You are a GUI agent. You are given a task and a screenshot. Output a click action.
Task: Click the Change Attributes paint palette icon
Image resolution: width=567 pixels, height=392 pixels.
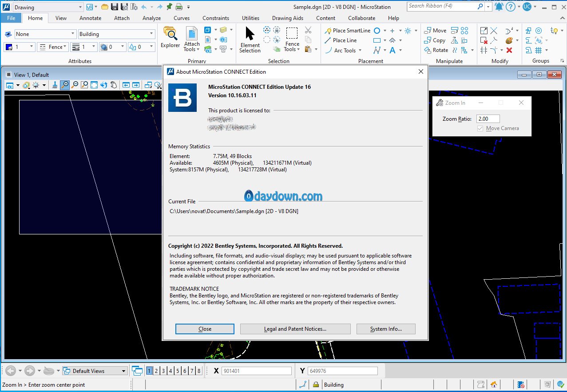(x=509, y=40)
